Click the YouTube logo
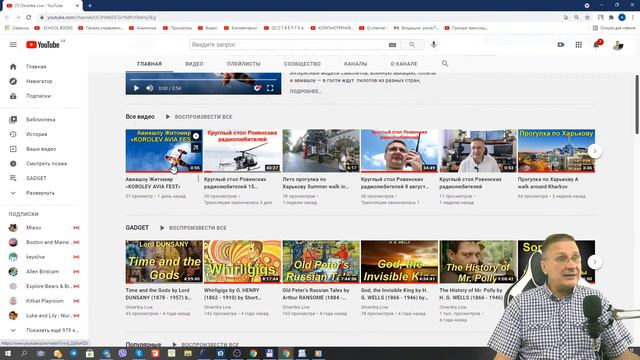Screen dimensions: 640x360 [43, 44]
